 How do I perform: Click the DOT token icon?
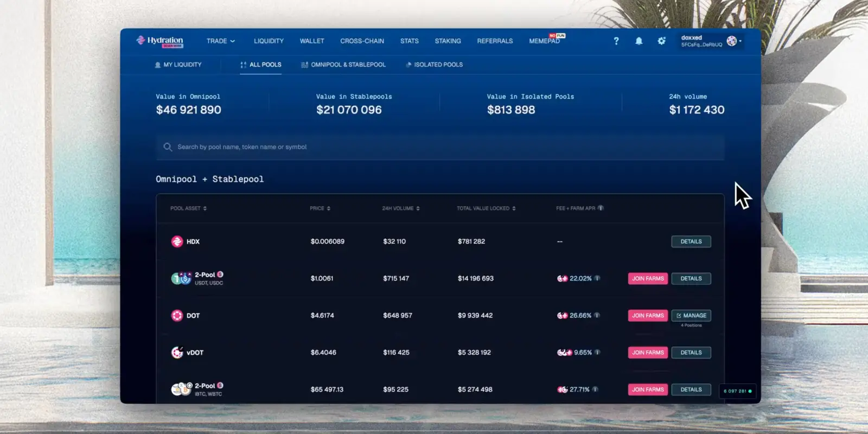[177, 315]
